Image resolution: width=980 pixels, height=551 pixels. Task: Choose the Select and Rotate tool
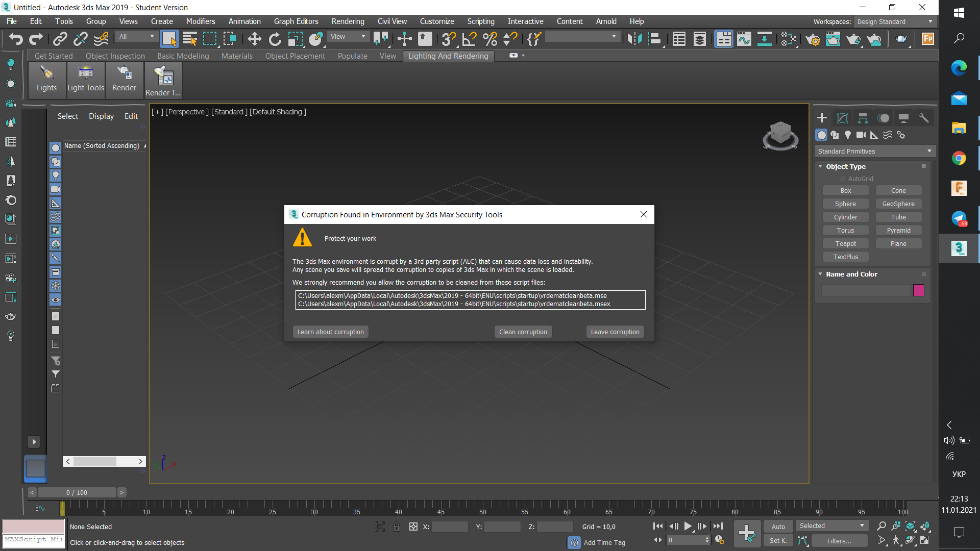(x=275, y=39)
